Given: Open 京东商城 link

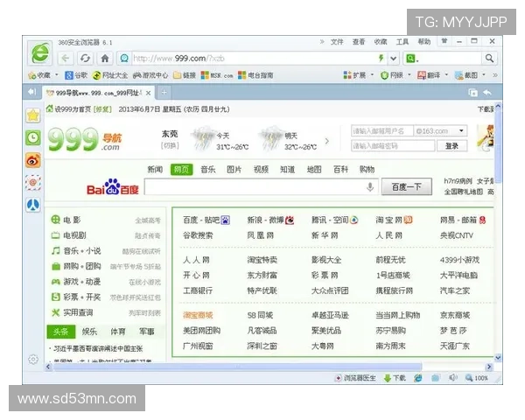Looking at the screenshot, I should [x=455, y=315].
